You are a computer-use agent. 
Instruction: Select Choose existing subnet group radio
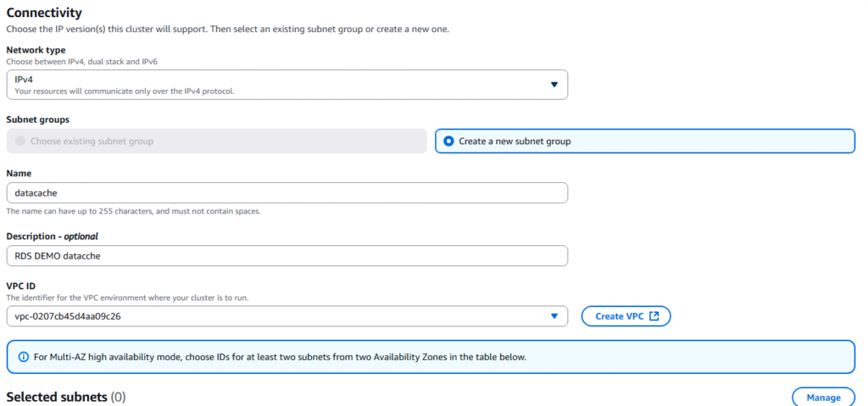[x=20, y=142]
